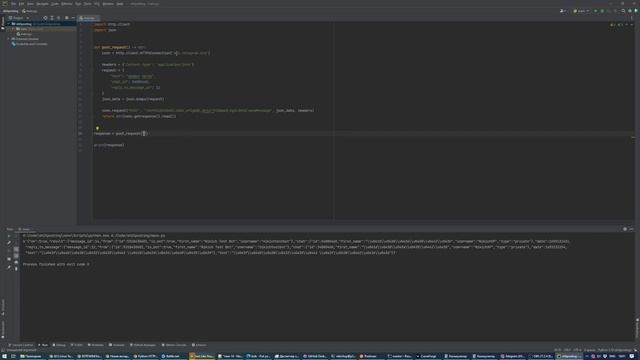Click the Windows Start button

(4, 356)
